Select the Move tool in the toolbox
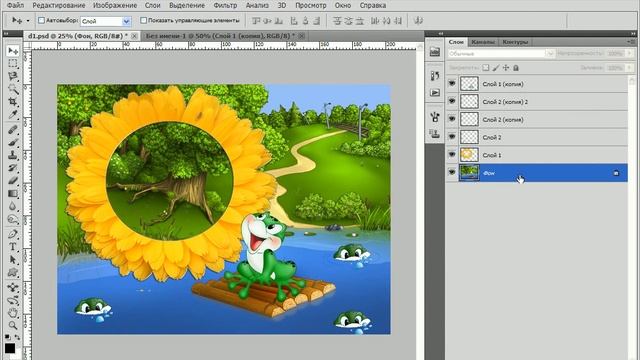The height and width of the screenshot is (360, 640). coord(13,51)
